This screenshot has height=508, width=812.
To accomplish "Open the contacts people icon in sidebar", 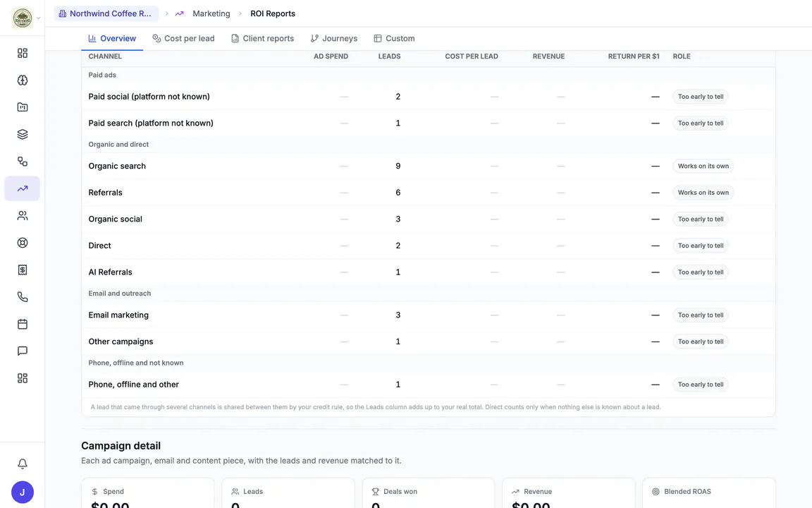I will [x=23, y=216].
